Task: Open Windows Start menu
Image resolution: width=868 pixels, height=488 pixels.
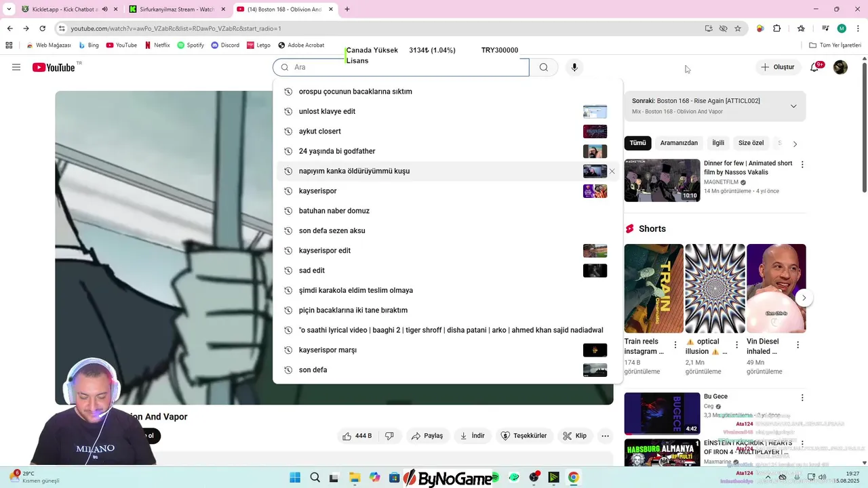Action: pyautogui.click(x=295, y=478)
